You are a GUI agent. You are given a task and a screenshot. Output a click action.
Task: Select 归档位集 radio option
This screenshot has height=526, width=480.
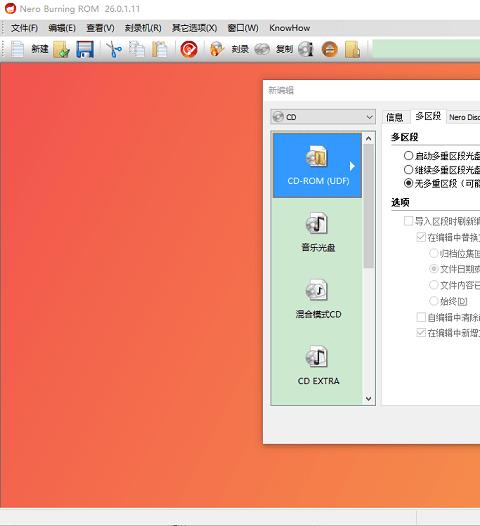click(434, 253)
